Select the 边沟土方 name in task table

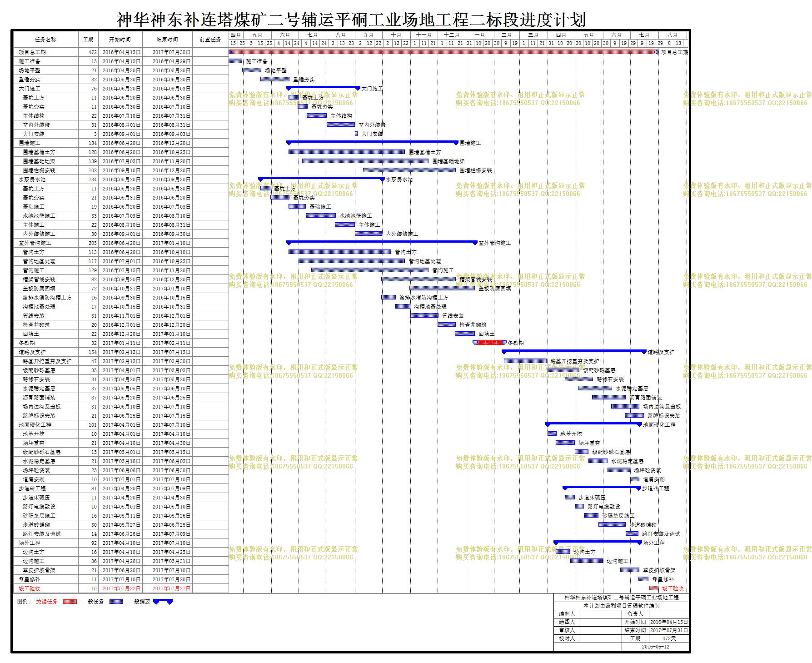pyautogui.click(x=34, y=552)
